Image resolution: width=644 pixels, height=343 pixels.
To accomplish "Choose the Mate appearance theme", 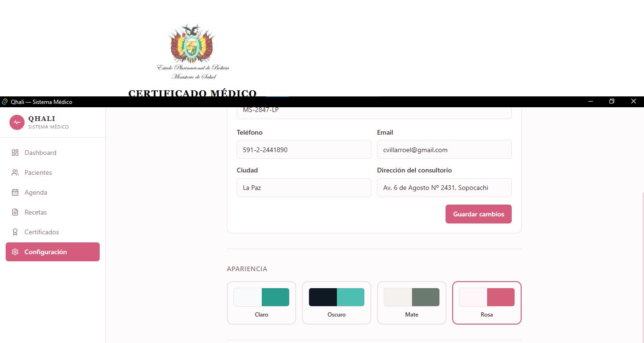I will point(412,303).
